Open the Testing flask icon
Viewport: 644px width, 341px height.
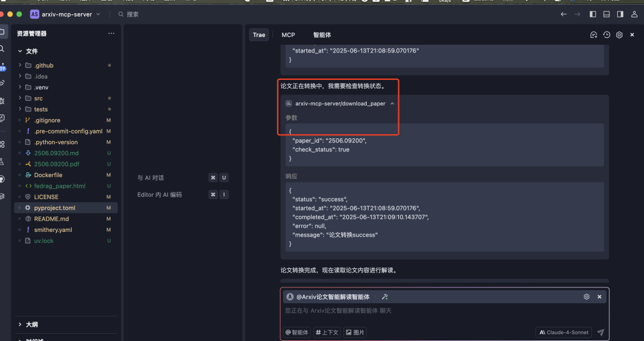pos(2,162)
